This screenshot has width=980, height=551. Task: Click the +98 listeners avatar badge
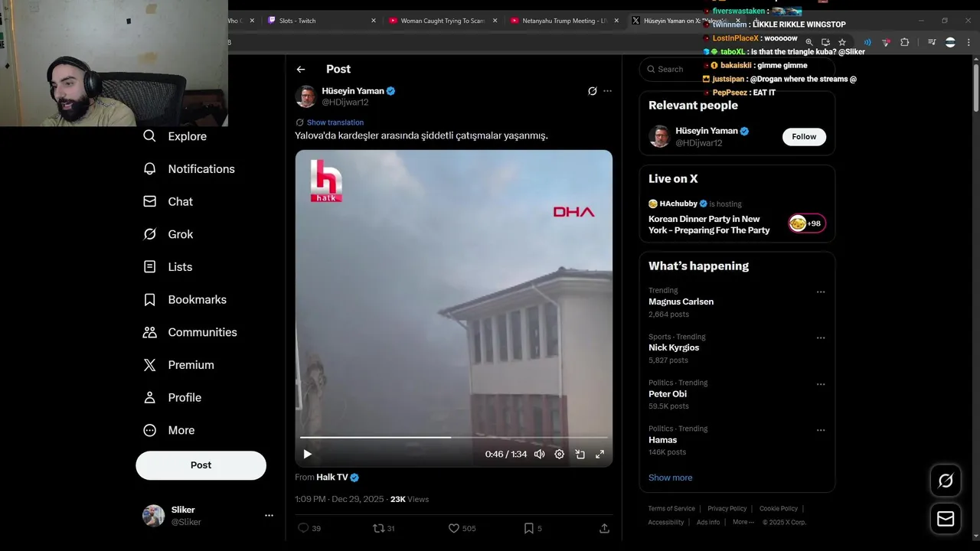point(807,223)
